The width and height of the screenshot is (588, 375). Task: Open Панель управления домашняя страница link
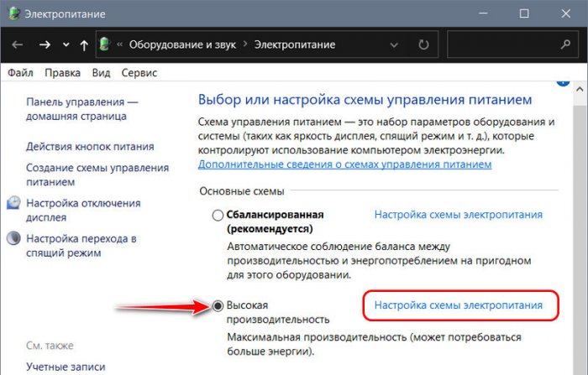tap(82, 109)
